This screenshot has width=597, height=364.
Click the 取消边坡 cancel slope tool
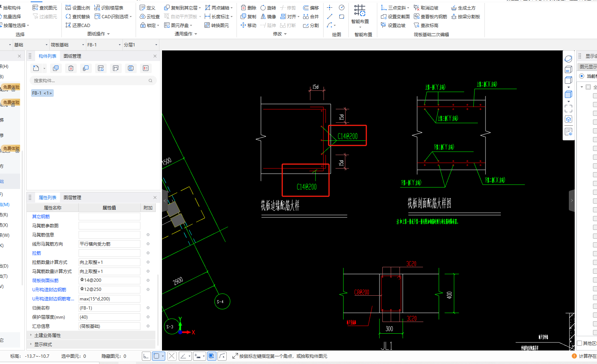click(426, 8)
